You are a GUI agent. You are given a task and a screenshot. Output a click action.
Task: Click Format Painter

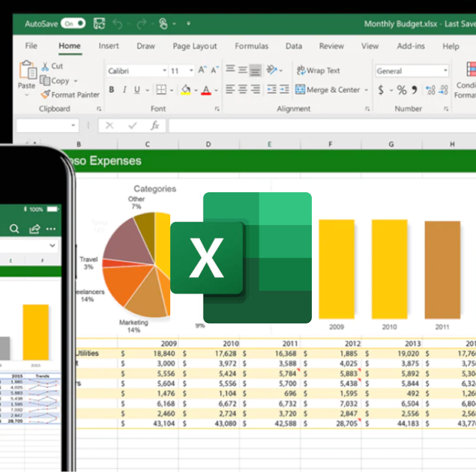point(70,95)
